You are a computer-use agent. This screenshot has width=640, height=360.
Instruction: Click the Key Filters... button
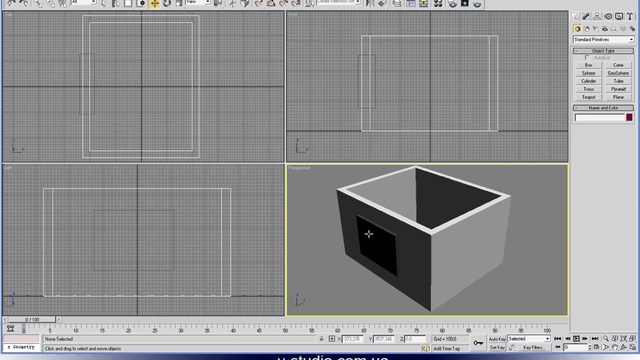[533, 347]
